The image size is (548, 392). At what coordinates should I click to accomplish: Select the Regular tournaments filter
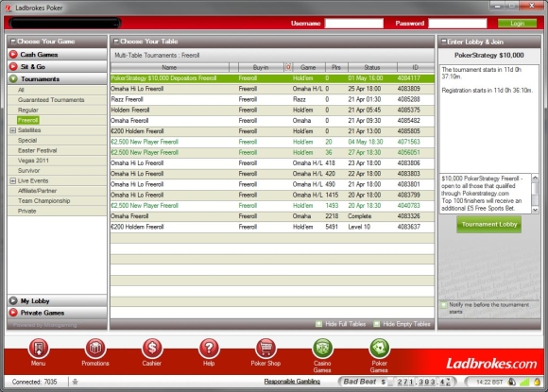(28, 111)
